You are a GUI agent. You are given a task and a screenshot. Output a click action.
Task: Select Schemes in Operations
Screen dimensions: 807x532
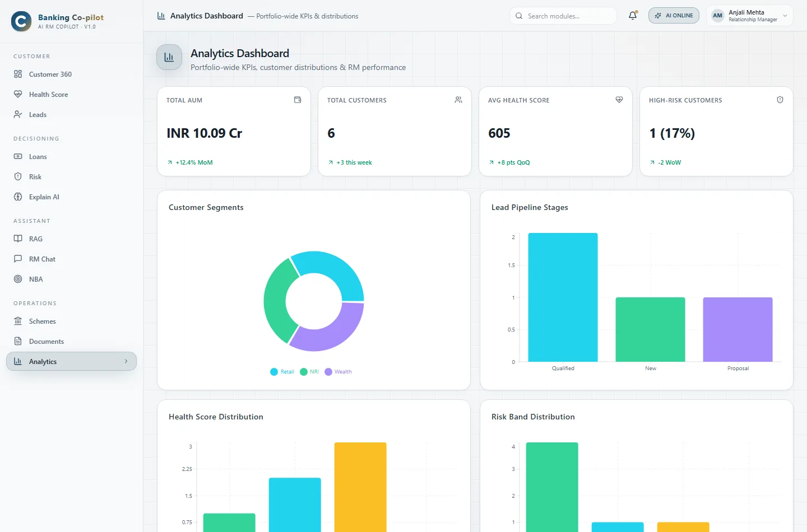pos(71,321)
